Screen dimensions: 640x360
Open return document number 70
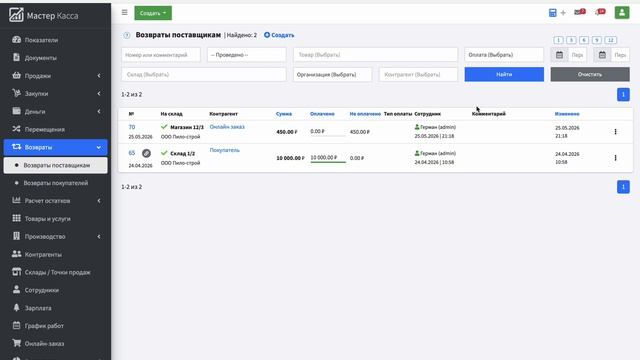point(132,127)
